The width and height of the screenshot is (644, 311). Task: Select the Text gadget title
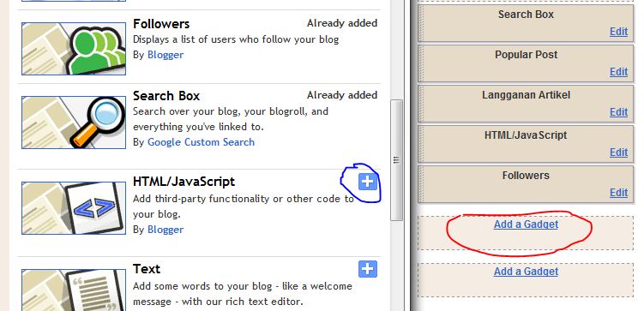tap(147, 269)
